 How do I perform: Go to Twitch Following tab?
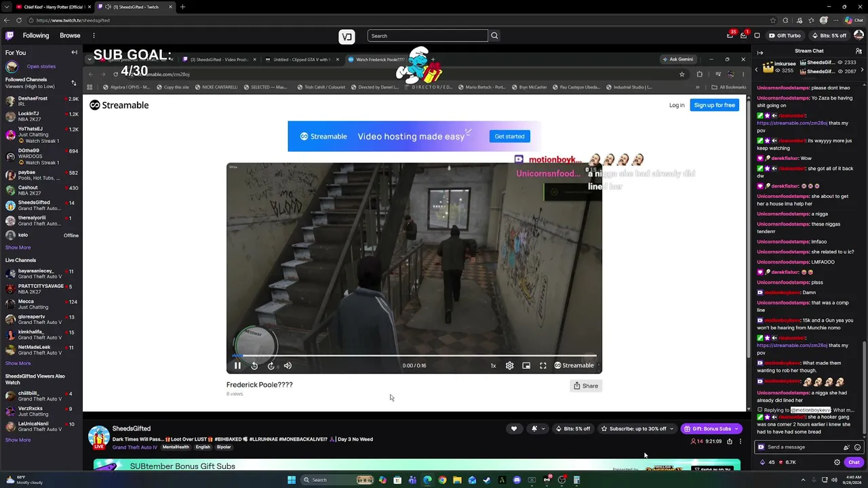(x=36, y=35)
